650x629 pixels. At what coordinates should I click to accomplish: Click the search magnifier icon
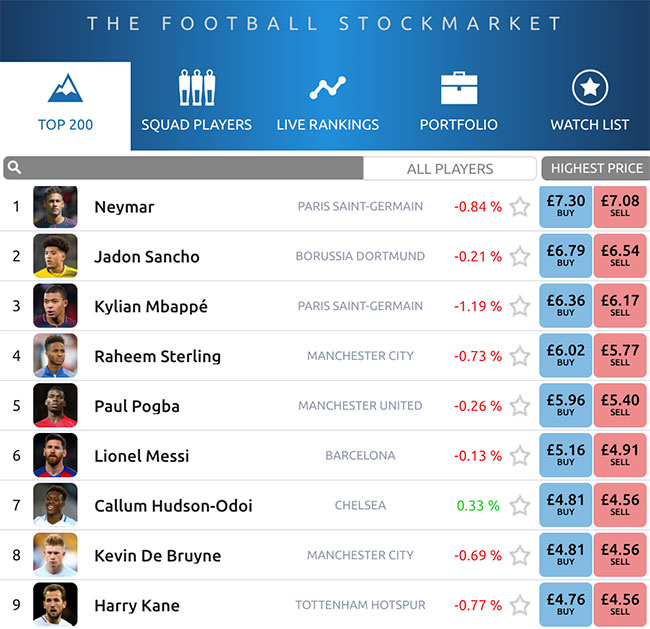[x=14, y=168]
